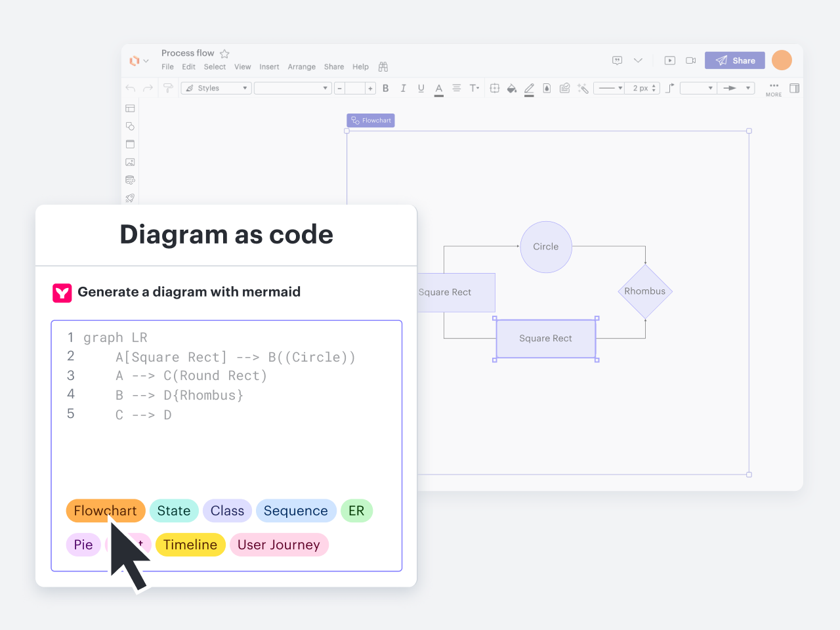The height and width of the screenshot is (630, 840).
Task: Select the Flowchart diagram type chip
Action: (x=106, y=511)
